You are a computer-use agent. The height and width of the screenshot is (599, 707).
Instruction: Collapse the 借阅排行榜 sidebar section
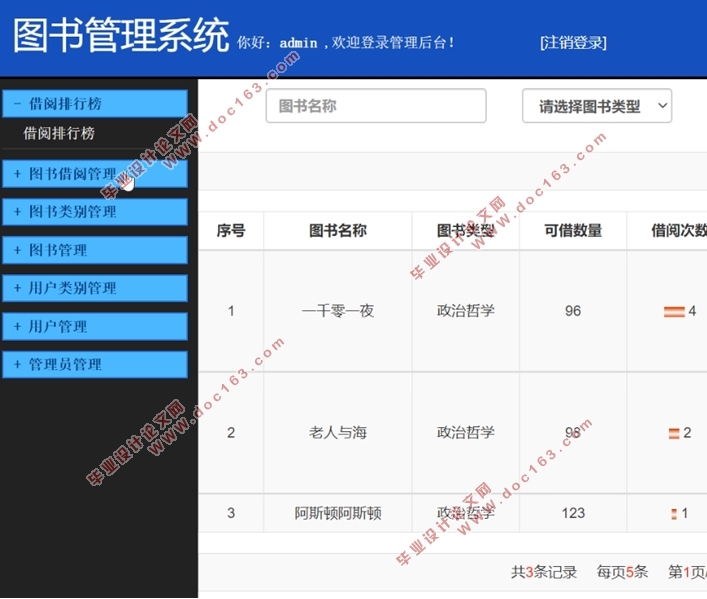[x=95, y=103]
